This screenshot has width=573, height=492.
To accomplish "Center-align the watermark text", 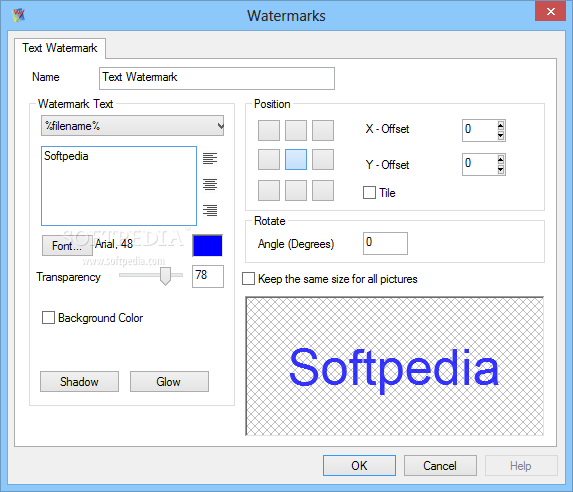I will [x=210, y=185].
